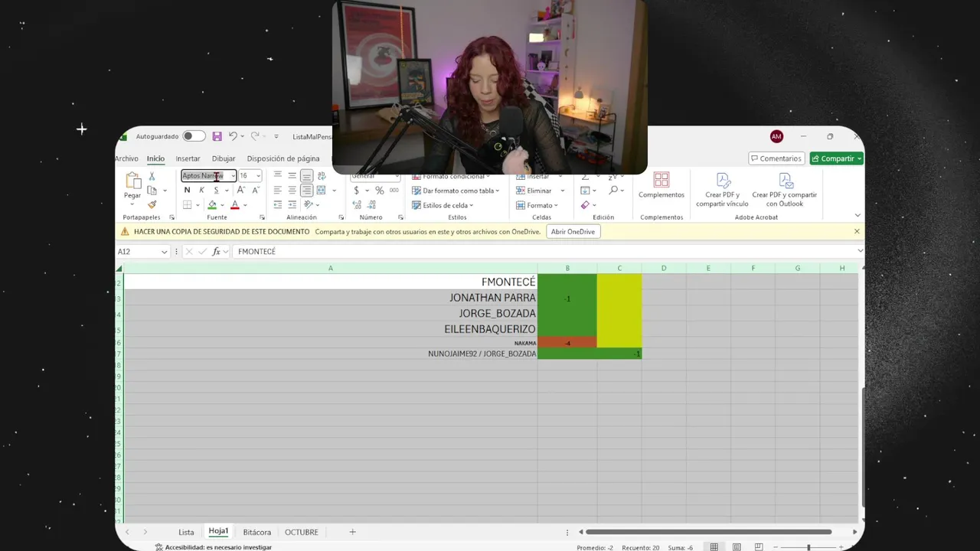Switch to the Inicio ribbon tab

click(155, 158)
